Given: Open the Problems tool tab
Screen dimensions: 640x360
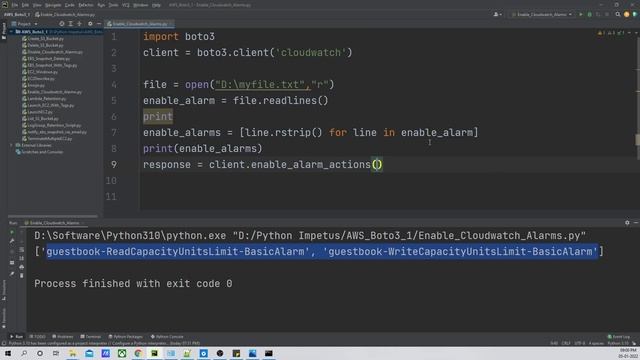Looking at the screenshot, I should pyautogui.click(x=62, y=337).
